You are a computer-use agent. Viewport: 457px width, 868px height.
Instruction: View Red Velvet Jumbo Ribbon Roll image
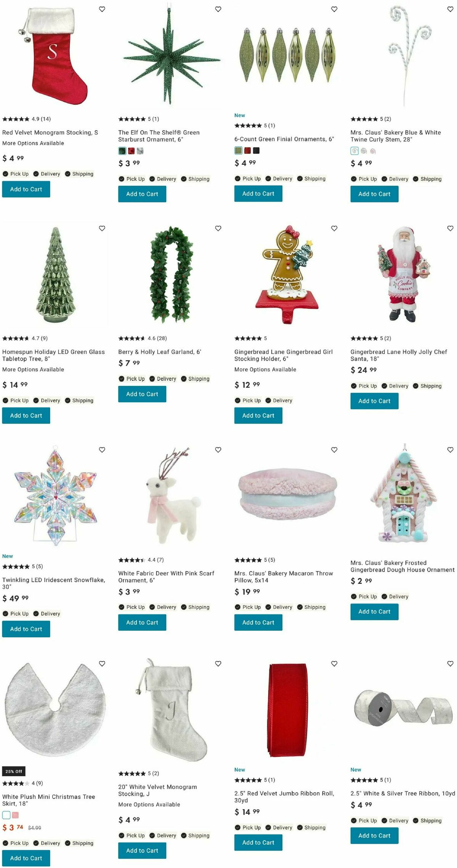point(287,710)
